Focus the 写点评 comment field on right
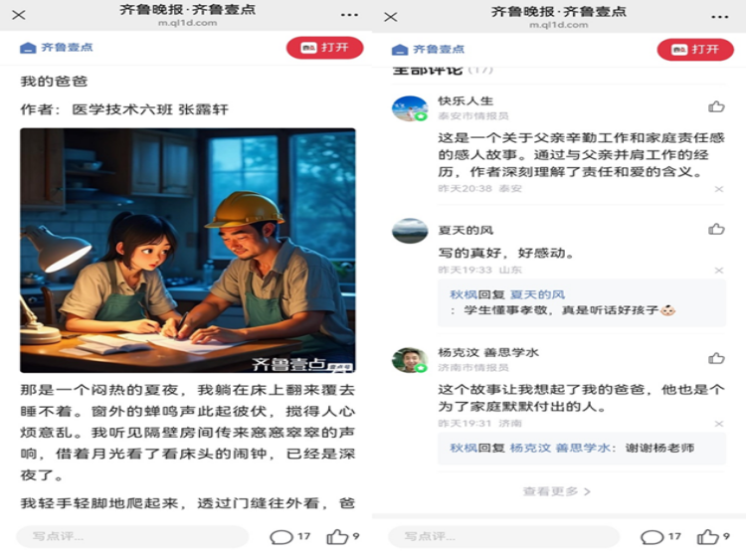 (504, 537)
